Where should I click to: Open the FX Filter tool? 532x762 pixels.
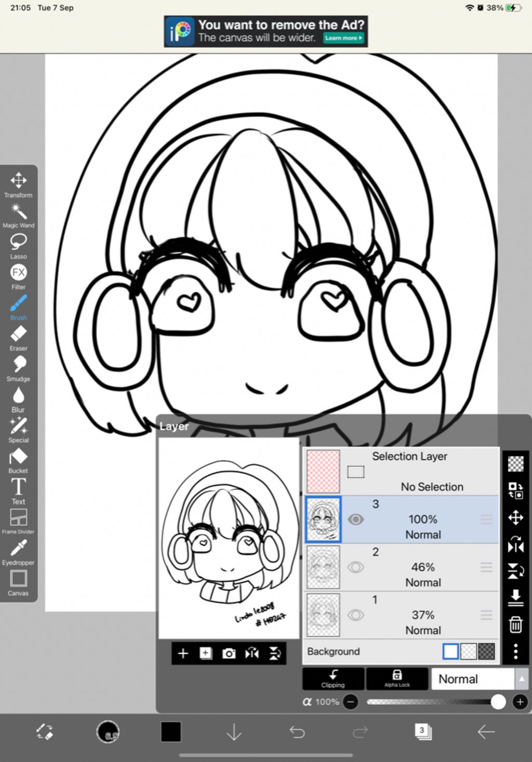coord(18,277)
